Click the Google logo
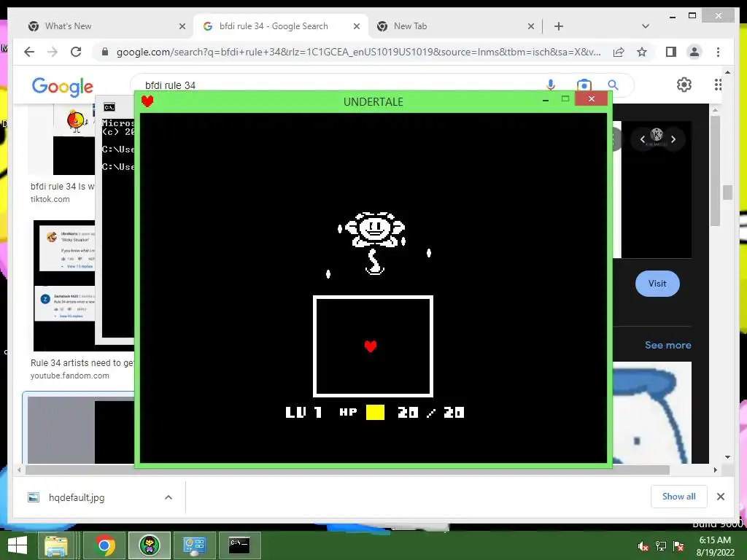This screenshot has width=747, height=560. coord(63,87)
